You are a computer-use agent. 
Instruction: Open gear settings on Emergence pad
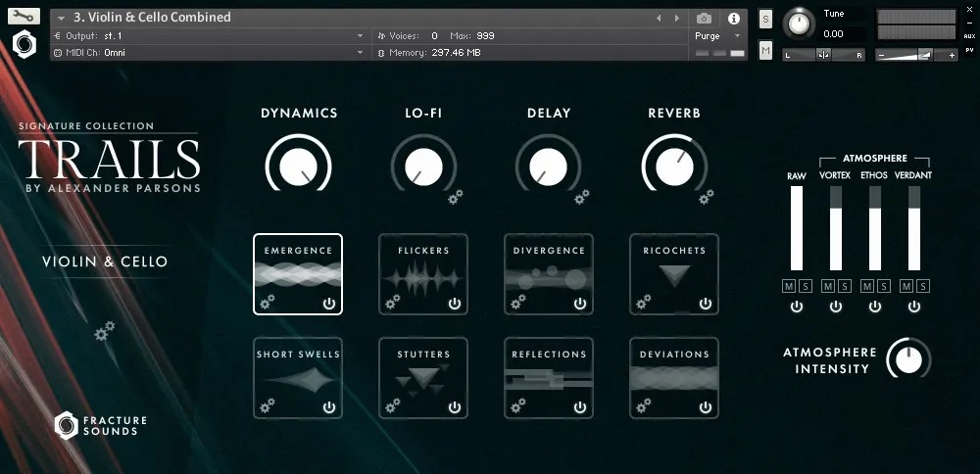[x=269, y=302]
